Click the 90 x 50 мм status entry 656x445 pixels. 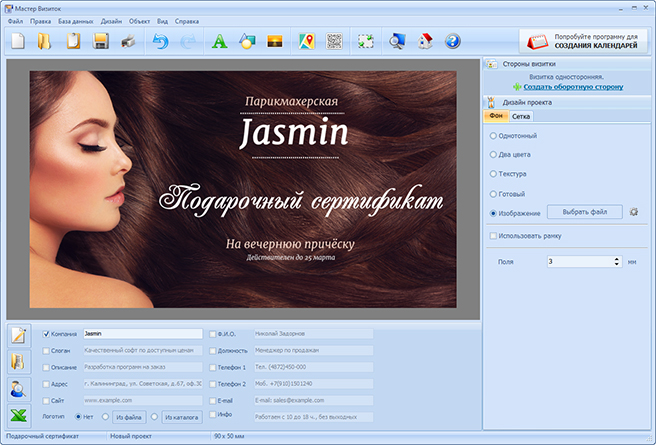tap(229, 436)
